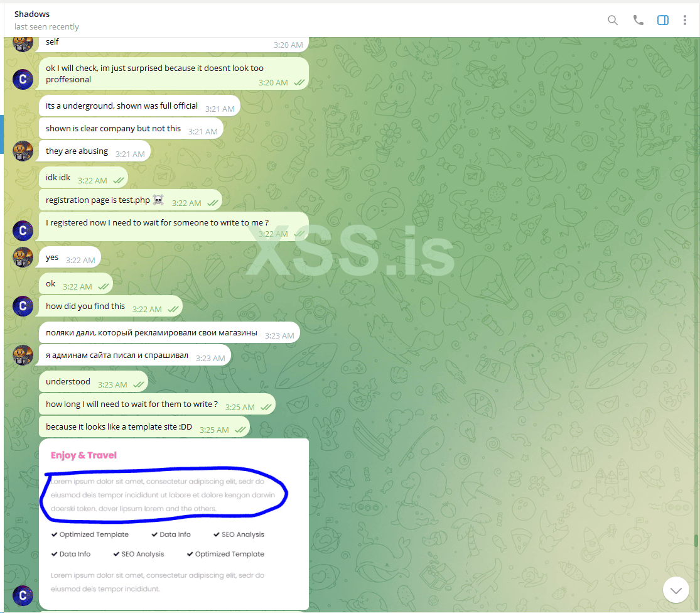Click the avatar next to 'self' message
The image size is (700, 613).
coord(23,43)
